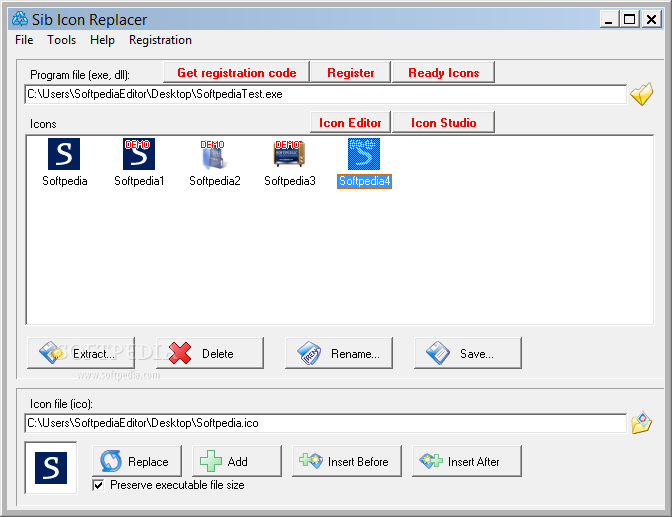
Task: Open the Ready Icons link button
Action: click(444, 72)
